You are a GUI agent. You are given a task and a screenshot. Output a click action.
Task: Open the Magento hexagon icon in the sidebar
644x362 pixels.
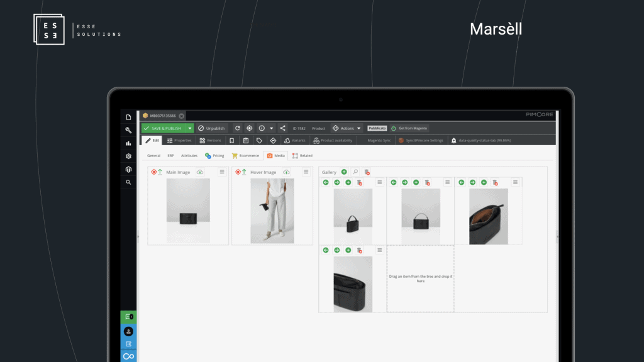128,169
